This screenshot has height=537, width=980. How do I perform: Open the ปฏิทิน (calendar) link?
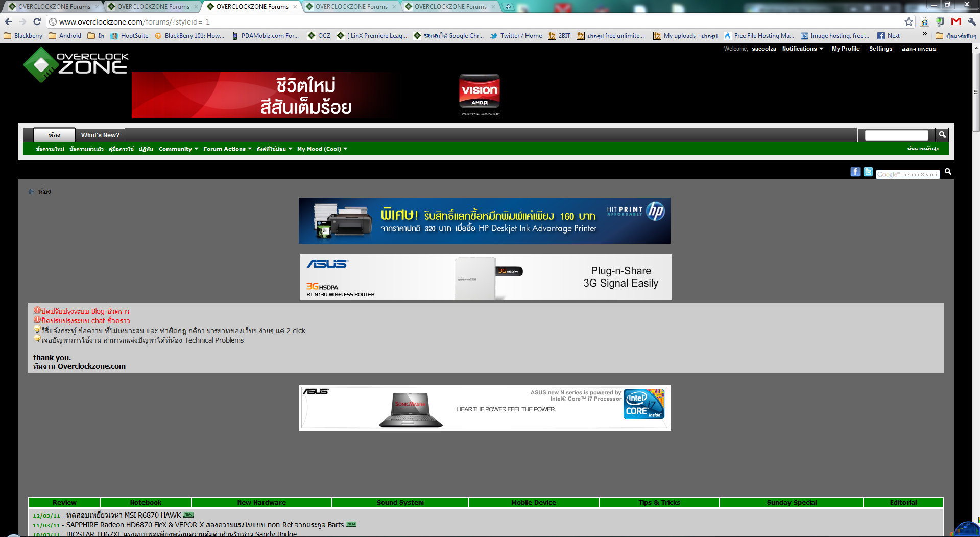coord(146,149)
